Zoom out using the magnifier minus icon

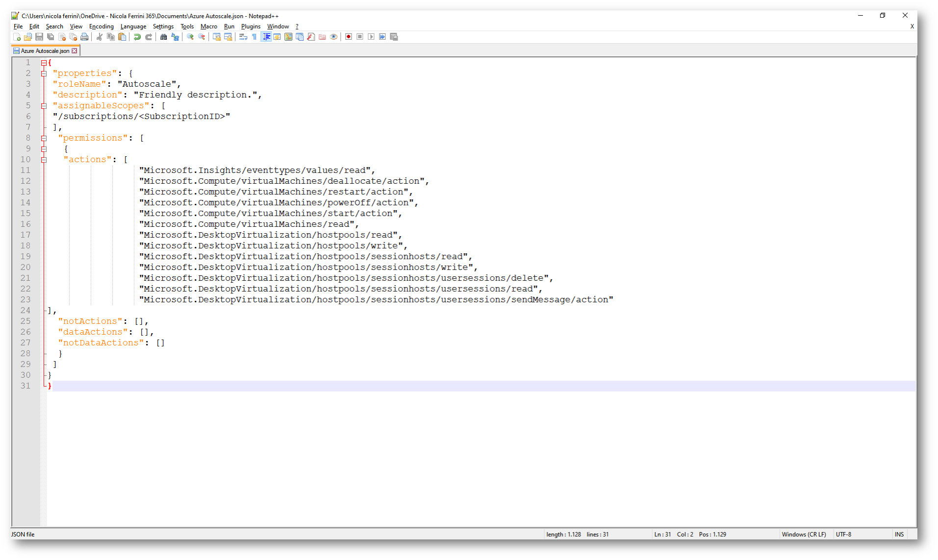click(202, 37)
